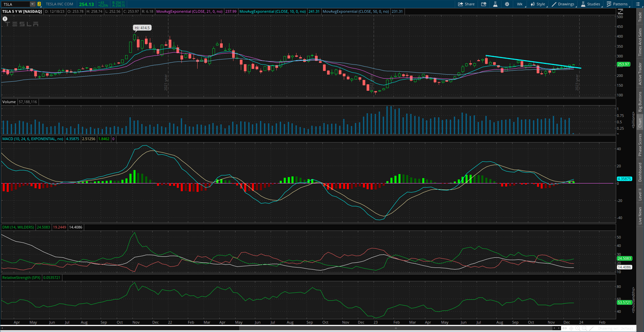
Task: Switch to Big Buttons sidebar tab
Action: point(639,102)
